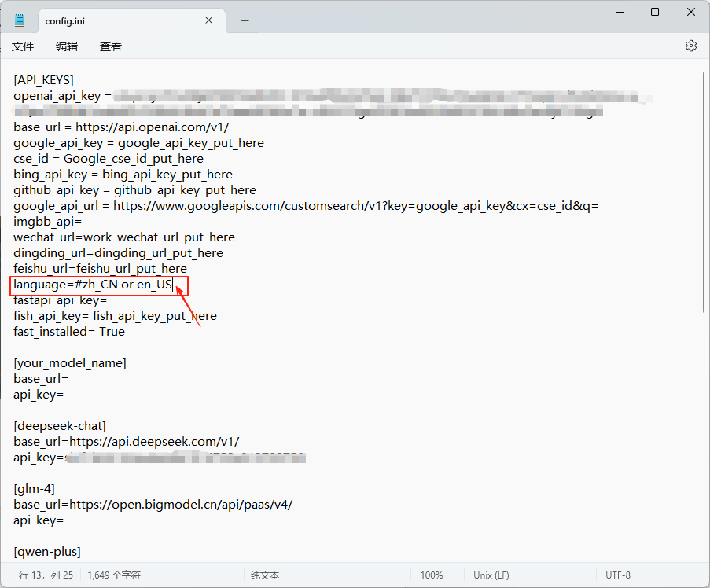Click the 纯文本 status bar label
The width and height of the screenshot is (710, 588).
(265, 575)
